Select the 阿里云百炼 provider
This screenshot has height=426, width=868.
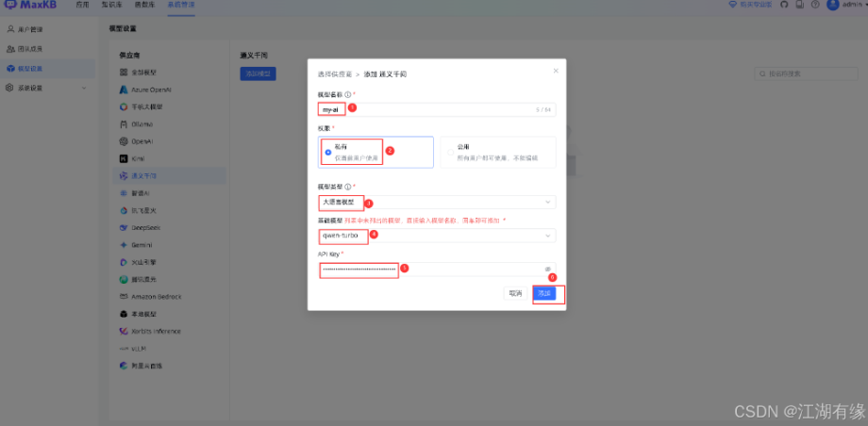point(170,366)
